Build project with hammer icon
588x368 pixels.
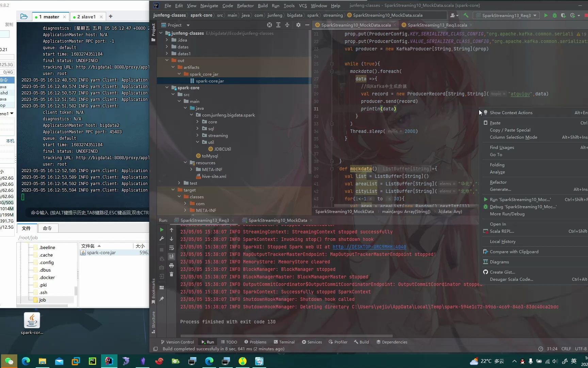click(x=466, y=15)
